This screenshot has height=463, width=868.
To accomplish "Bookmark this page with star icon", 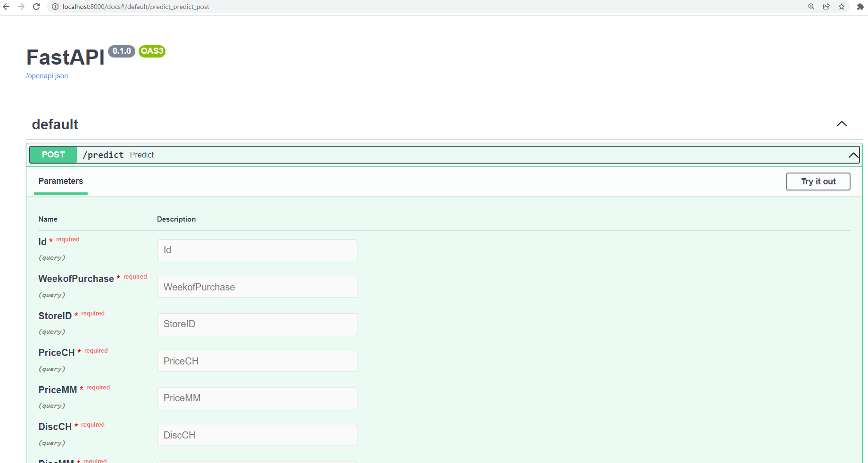I will 842,7.
